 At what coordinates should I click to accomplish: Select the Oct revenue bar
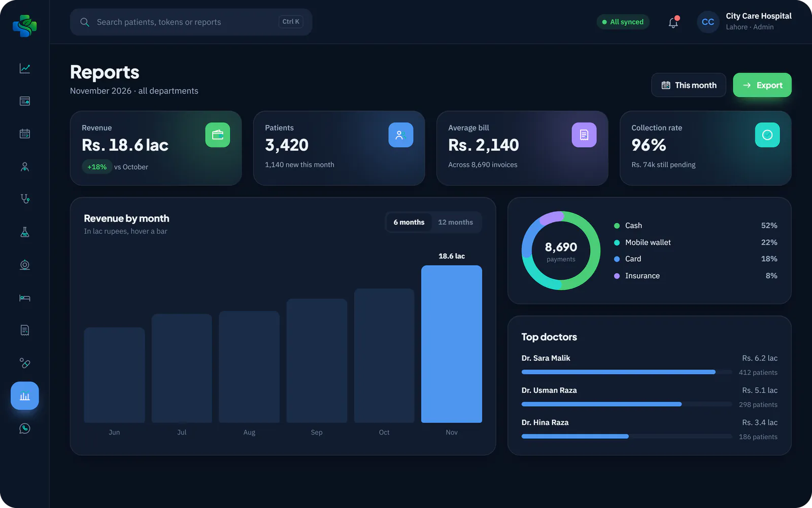point(384,356)
